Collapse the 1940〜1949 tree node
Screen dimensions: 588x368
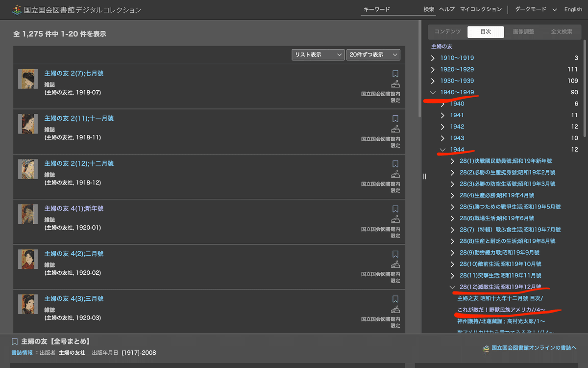point(433,92)
